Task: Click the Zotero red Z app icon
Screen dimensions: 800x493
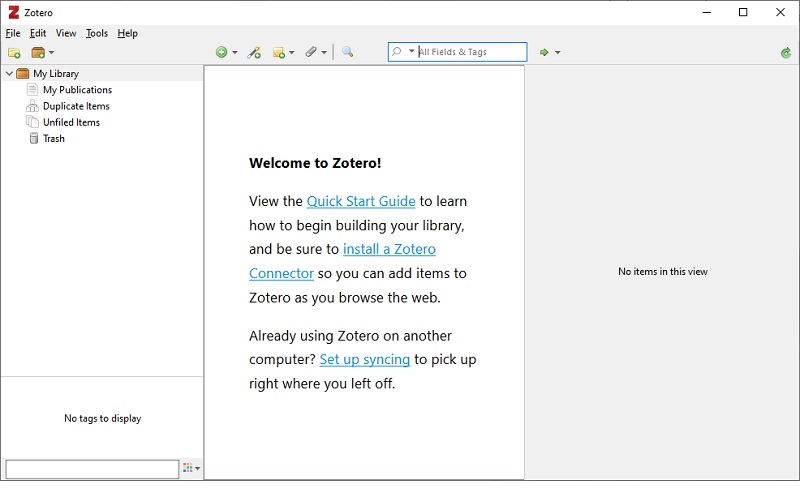Action: 14,12
